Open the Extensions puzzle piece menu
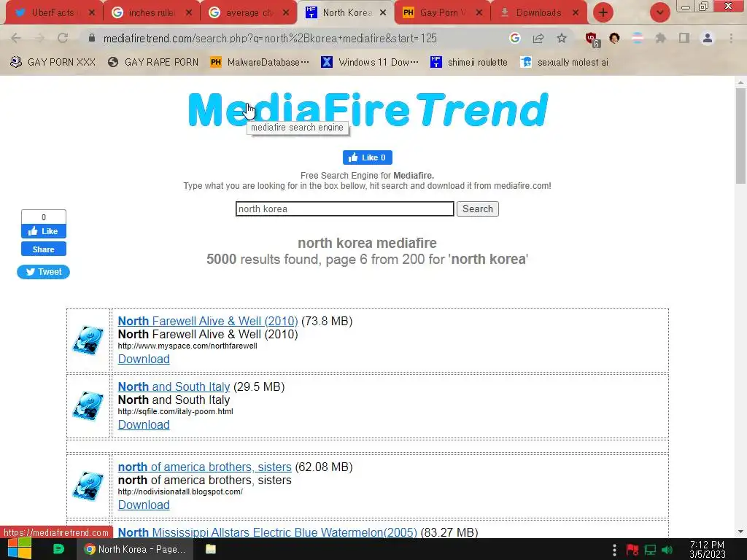Image resolution: width=747 pixels, height=560 pixels. pos(660,38)
